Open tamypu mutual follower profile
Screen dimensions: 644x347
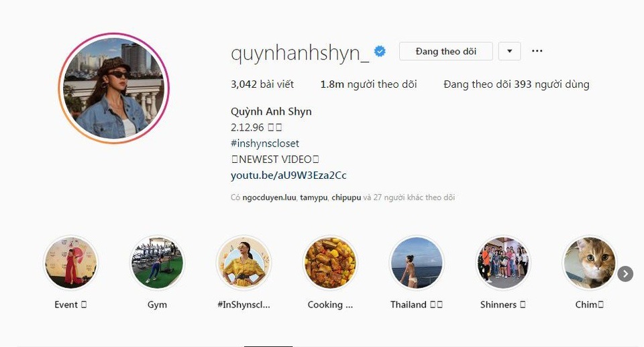314,198
